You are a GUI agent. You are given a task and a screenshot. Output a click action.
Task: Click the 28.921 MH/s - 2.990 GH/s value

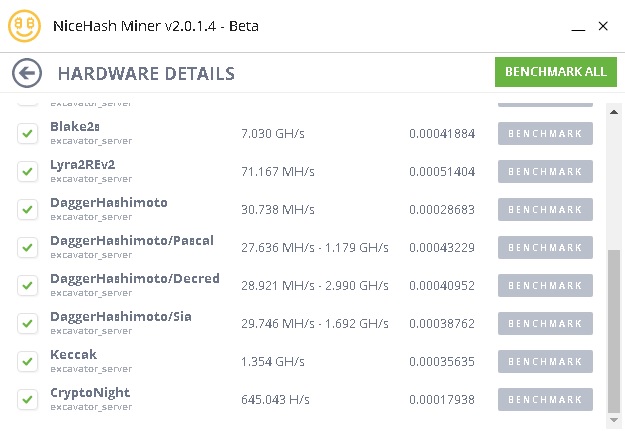pyautogui.click(x=314, y=286)
